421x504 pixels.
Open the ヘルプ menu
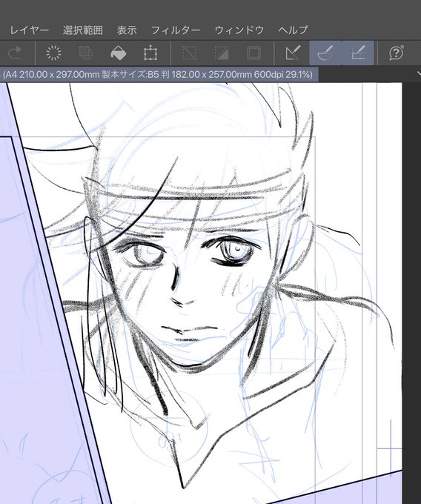(x=294, y=30)
